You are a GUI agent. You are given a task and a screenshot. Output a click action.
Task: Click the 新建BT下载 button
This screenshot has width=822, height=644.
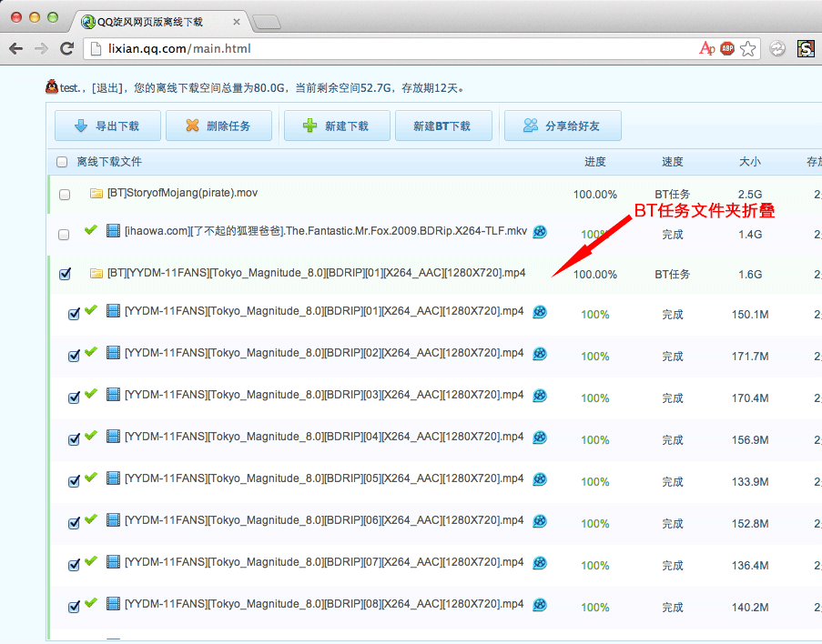click(443, 126)
